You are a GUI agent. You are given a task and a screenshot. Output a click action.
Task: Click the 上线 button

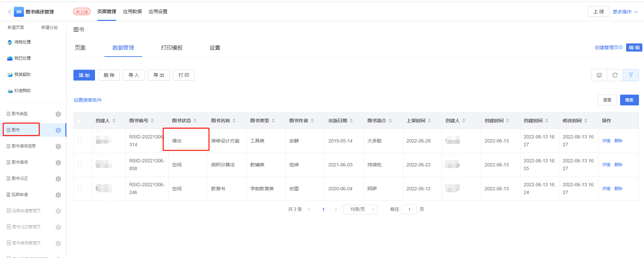599,12
